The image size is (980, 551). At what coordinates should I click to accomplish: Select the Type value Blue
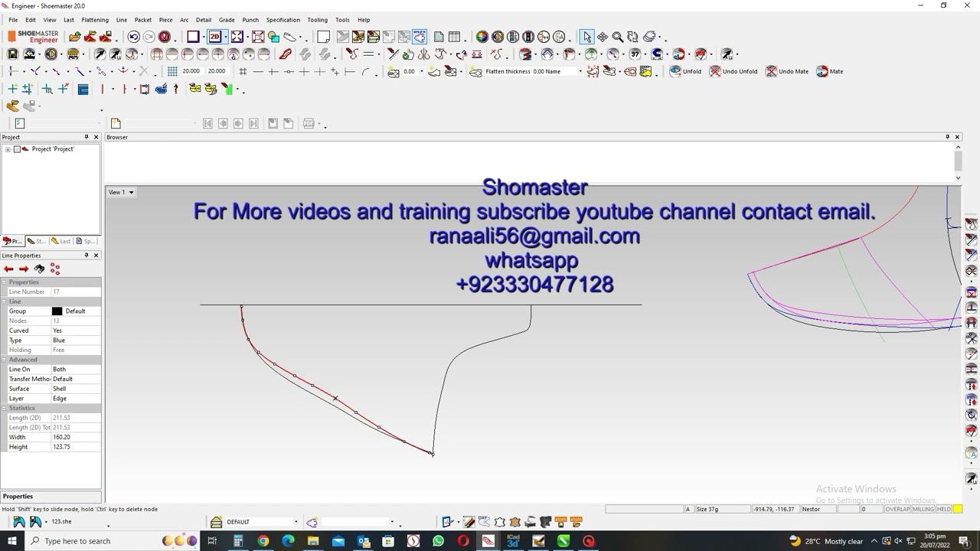76,341
